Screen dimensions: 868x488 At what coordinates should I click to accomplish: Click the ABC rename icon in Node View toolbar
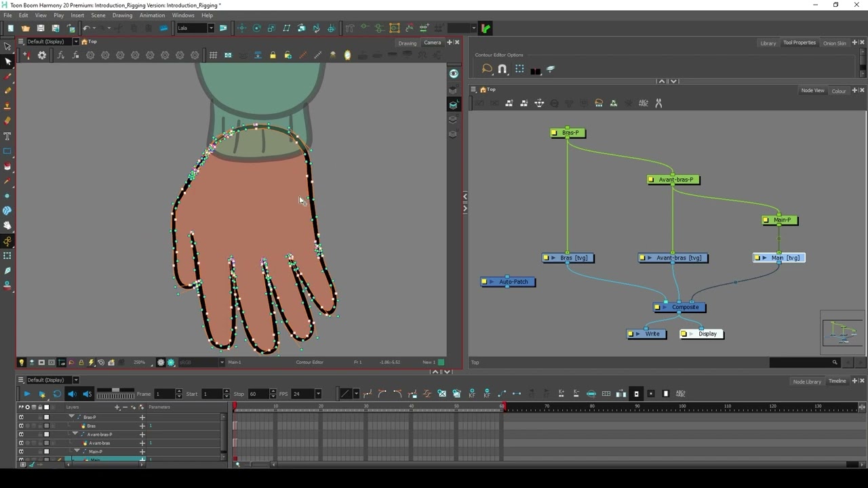point(644,103)
